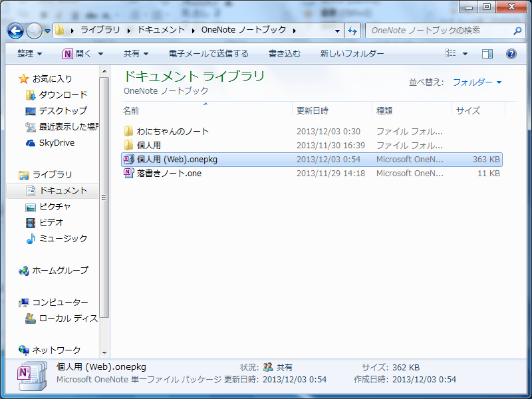
Task: Click the folder icon in address bar
Action: (x=60, y=30)
